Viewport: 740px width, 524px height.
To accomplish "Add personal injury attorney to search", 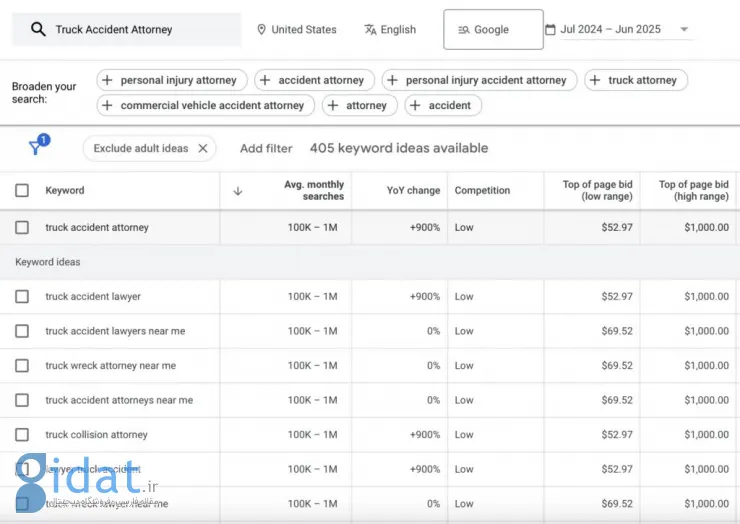I will click(172, 80).
